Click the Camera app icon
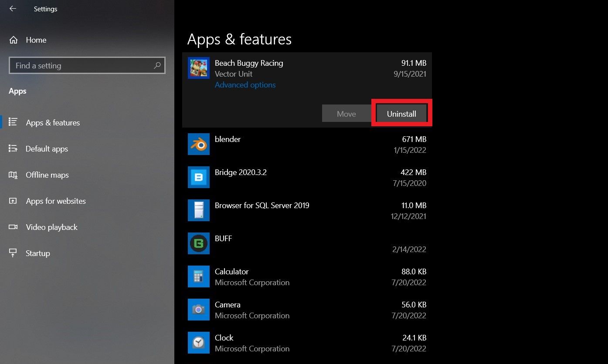Image resolution: width=608 pixels, height=364 pixels. (198, 310)
